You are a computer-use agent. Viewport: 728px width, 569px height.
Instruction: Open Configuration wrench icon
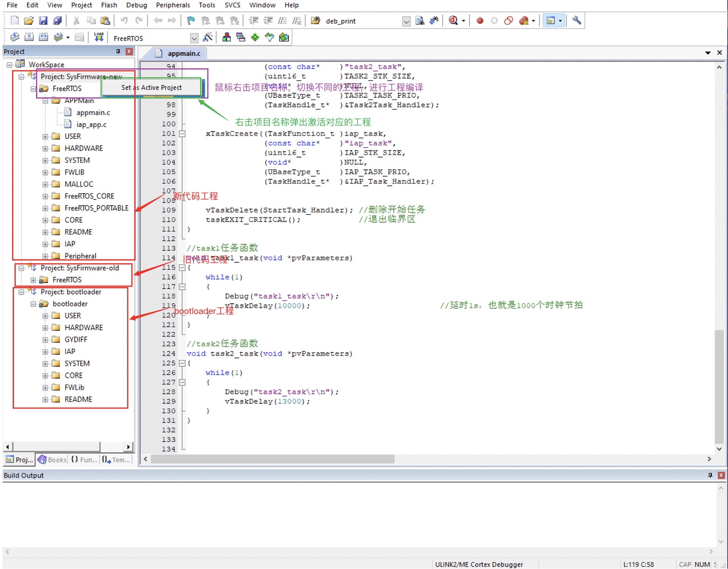[x=576, y=20]
